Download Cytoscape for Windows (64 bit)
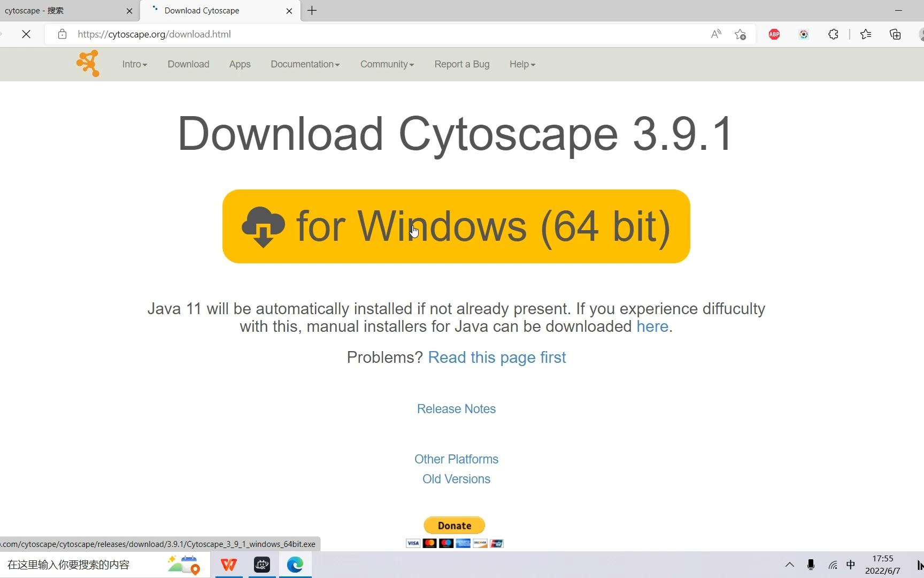Image resolution: width=924 pixels, height=578 pixels. tap(456, 226)
